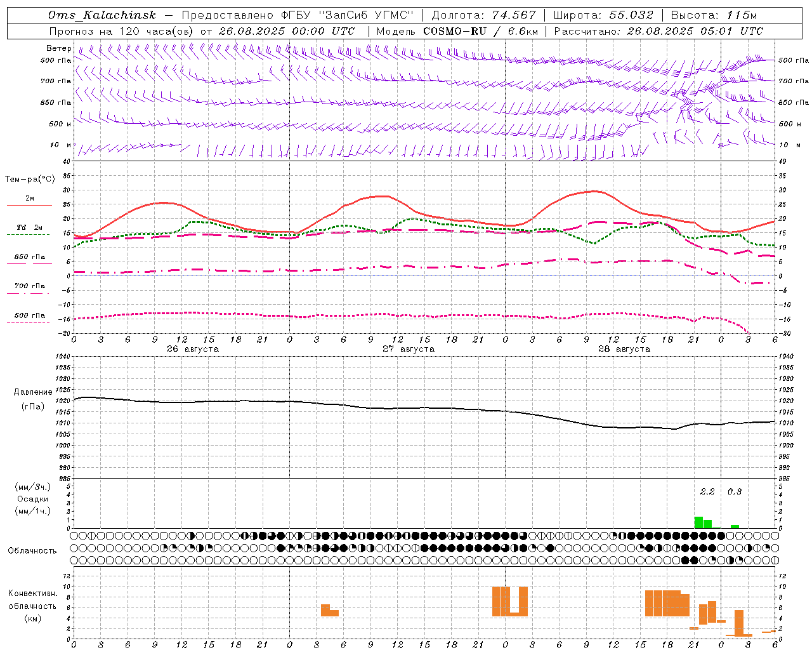
Task: Click the 27 августа date label
Action: (x=409, y=349)
